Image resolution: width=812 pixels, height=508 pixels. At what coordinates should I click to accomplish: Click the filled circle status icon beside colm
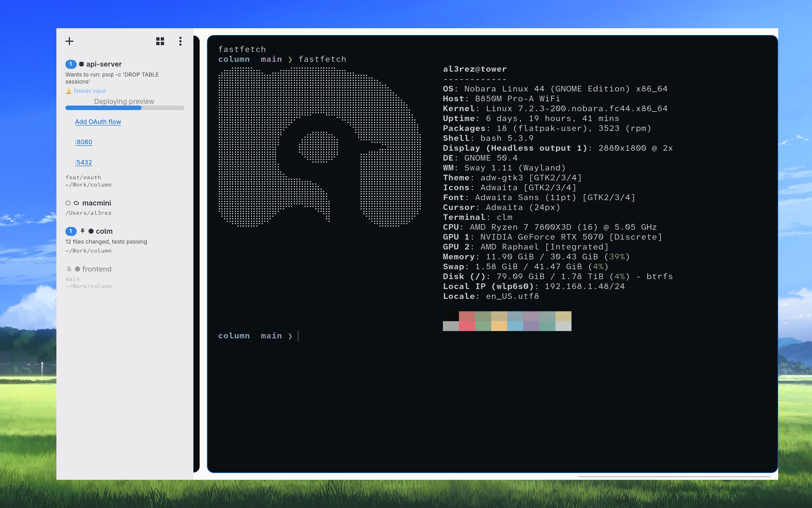91,231
